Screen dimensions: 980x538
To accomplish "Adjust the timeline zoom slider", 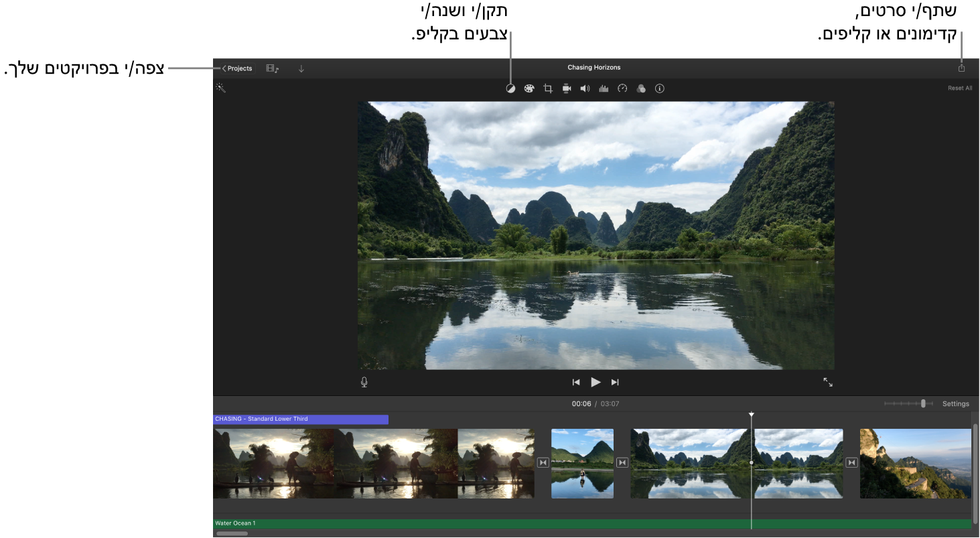I will (924, 403).
